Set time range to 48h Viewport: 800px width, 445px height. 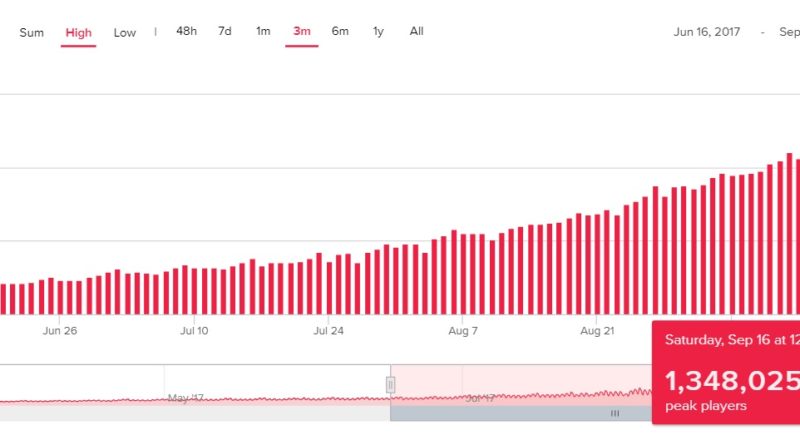[186, 31]
